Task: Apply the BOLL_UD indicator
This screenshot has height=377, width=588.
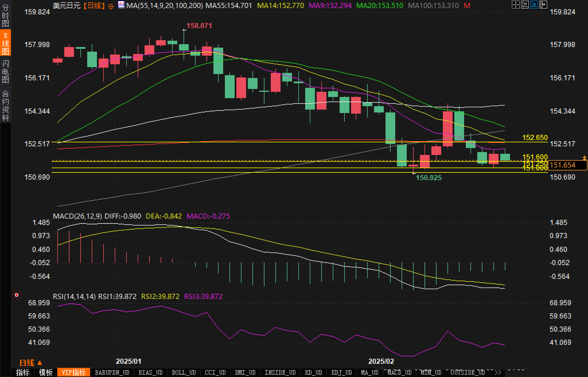Action: tap(184, 372)
